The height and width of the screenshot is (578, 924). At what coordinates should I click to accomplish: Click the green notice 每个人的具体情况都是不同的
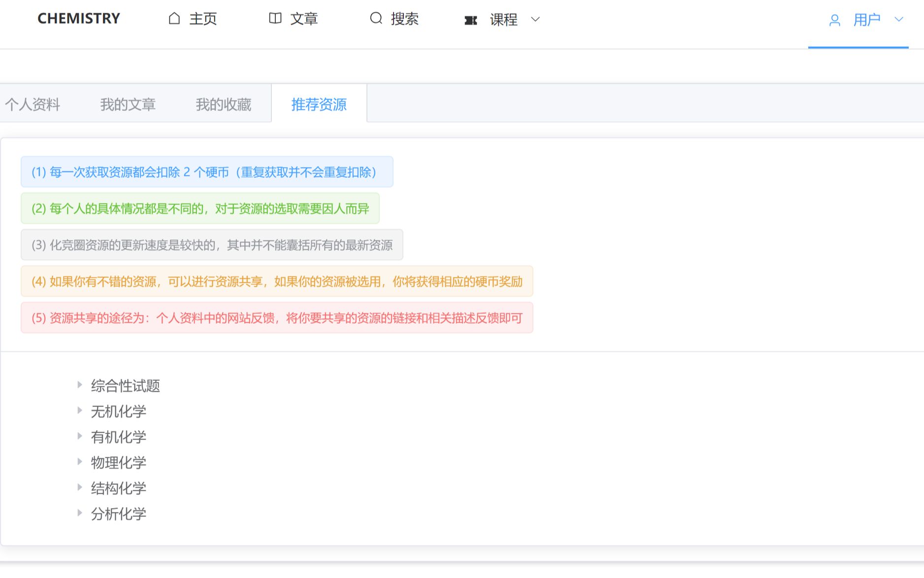click(200, 208)
